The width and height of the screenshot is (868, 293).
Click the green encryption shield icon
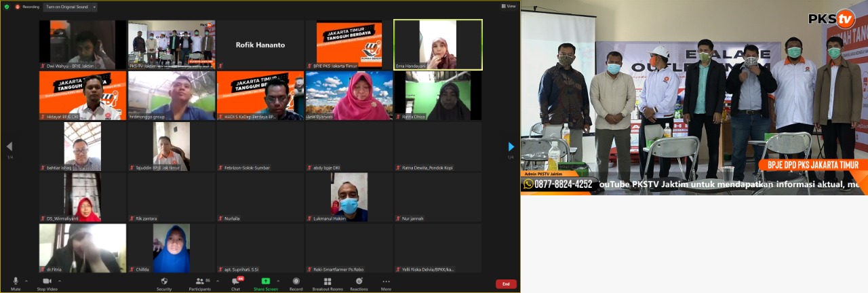7,7
